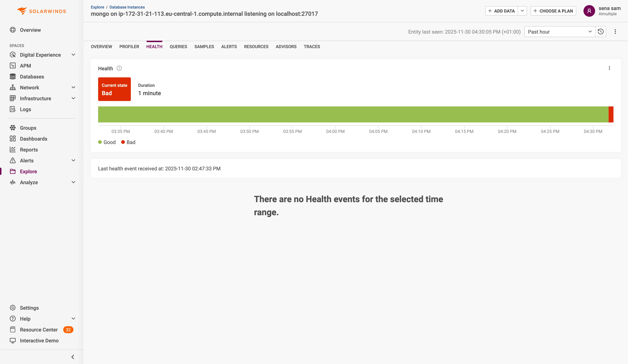The image size is (628, 364).
Task: Open the Resource Center icon
Action: (13, 330)
